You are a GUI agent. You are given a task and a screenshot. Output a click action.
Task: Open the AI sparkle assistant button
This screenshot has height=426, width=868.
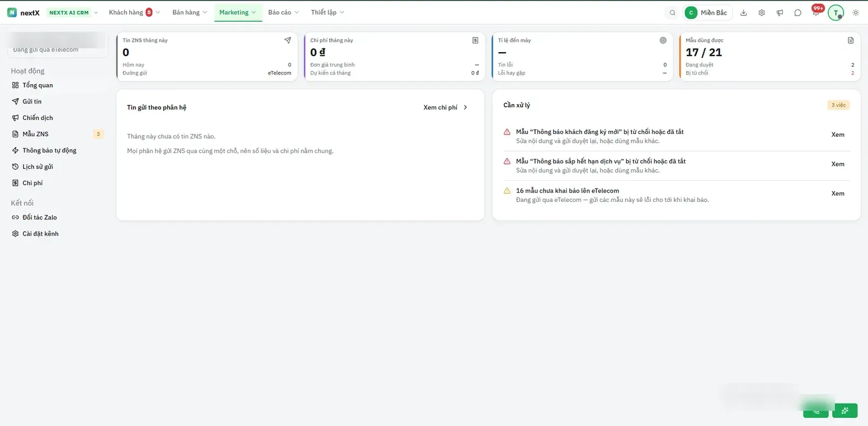click(845, 410)
